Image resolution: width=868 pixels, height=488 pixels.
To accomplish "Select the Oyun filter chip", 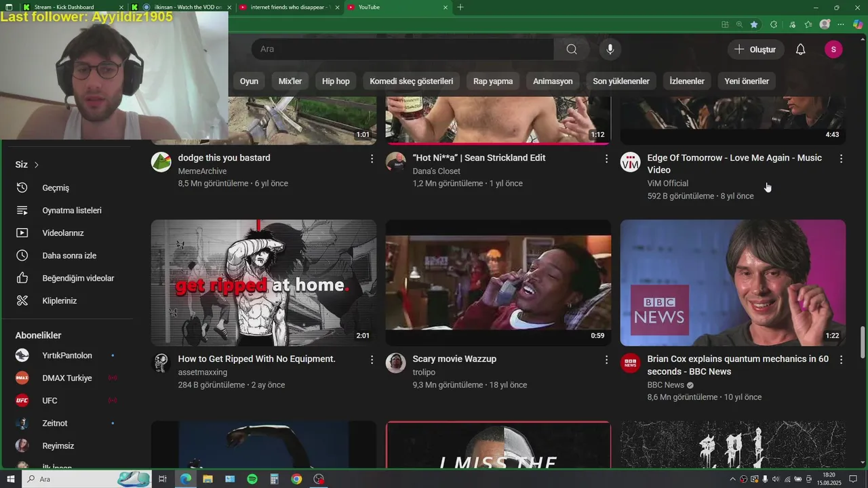I will (x=249, y=81).
